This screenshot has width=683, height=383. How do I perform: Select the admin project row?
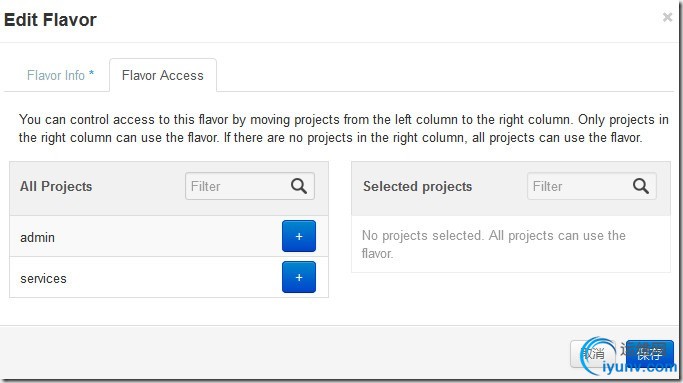169,237
